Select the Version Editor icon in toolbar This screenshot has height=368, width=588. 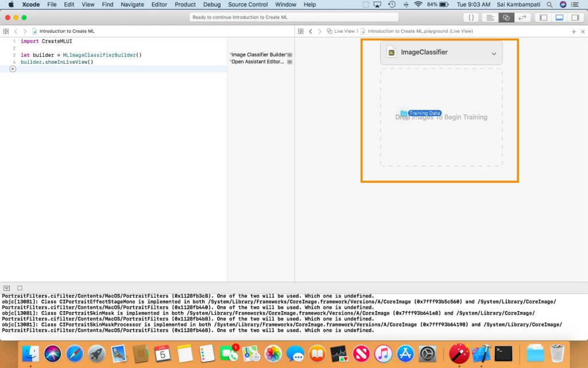pos(523,18)
